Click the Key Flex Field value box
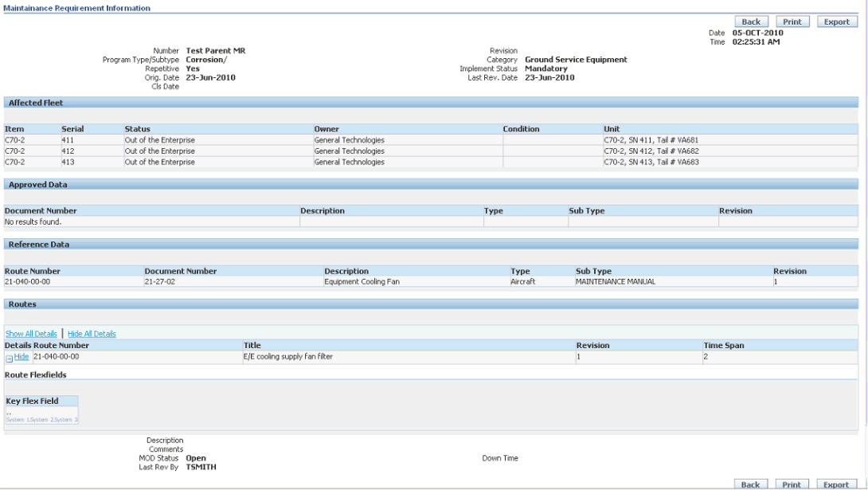Screen dimensions: 868x490 coord(42,416)
